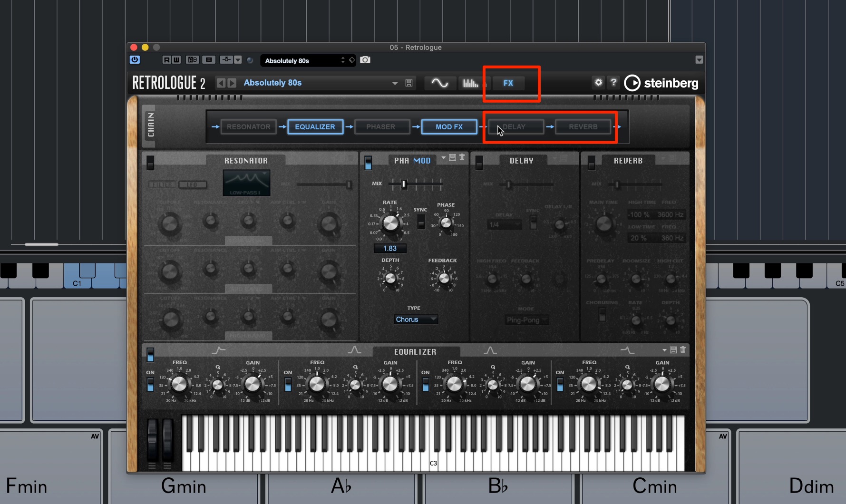This screenshot has width=846, height=504.
Task: Toggle ON switch of the first EQ band
Action: pyautogui.click(x=150, y=384)
